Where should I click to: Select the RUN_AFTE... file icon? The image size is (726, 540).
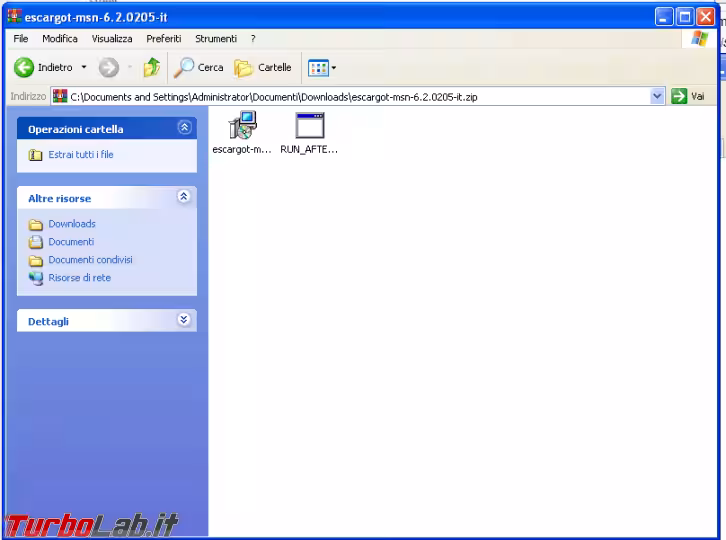pyautogui.click(x=309, y=132)
